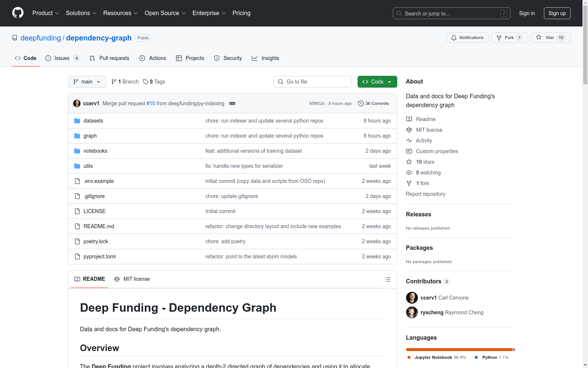
Task: View the 36 Commits history
Action: click(373, 103)
